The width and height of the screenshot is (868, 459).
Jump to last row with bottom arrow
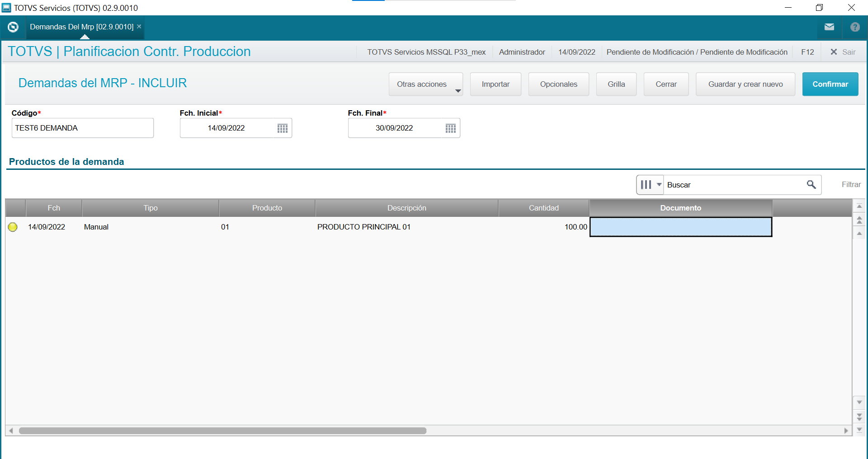point(859,430)
